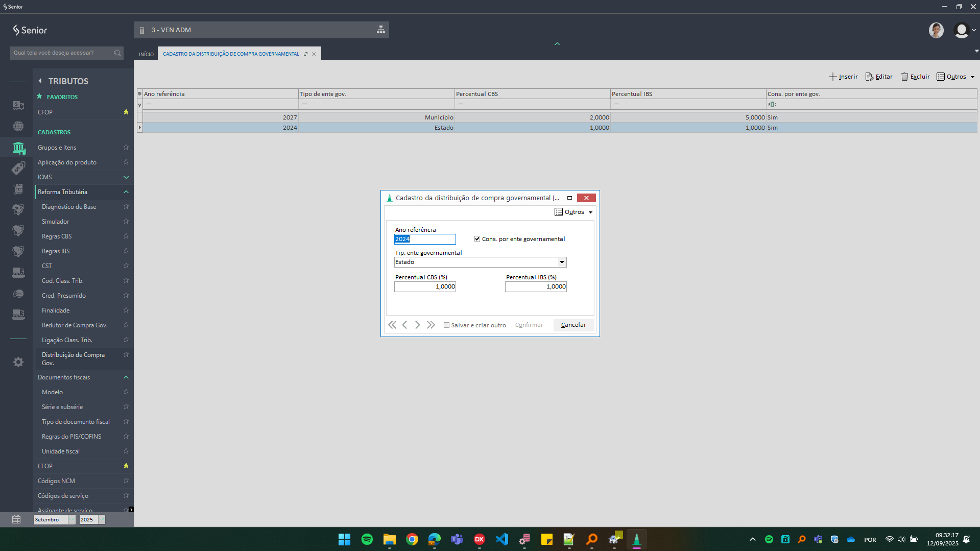
Task: Go to last record double-arrow in dialog
Action: coord(431,325)
